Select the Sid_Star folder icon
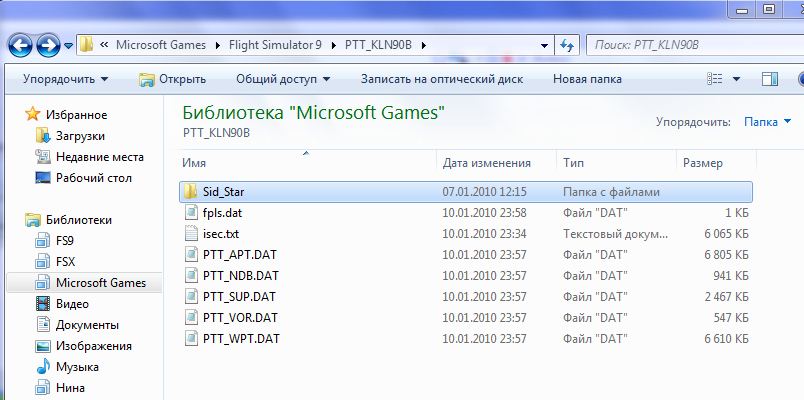 [x=190, y=192]
